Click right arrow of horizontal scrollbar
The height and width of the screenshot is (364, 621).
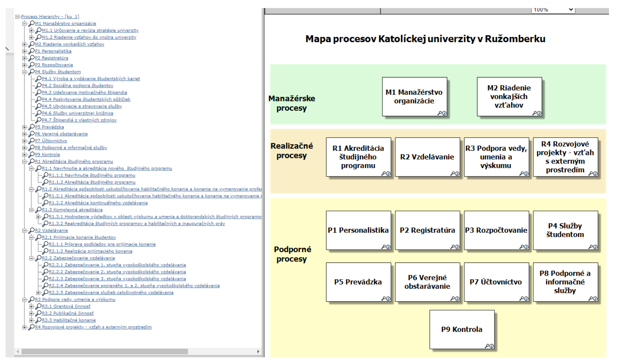click(x=258, y=351)
